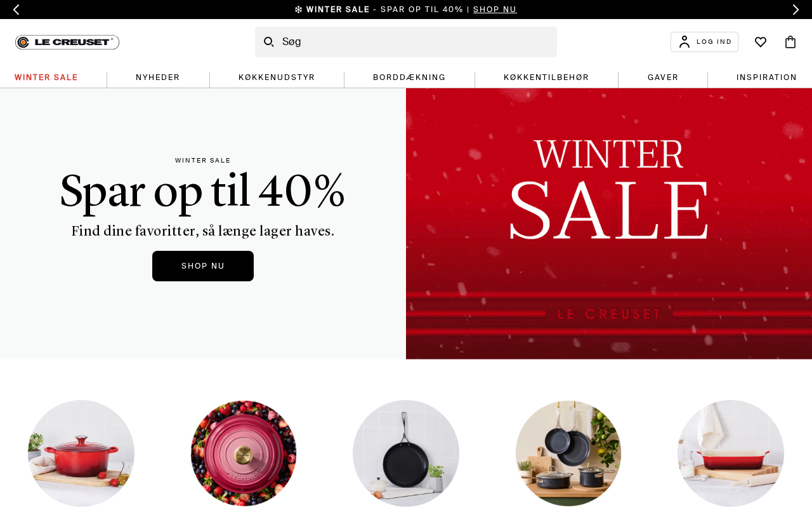Click the black Shop Nu button

point(203,266)
